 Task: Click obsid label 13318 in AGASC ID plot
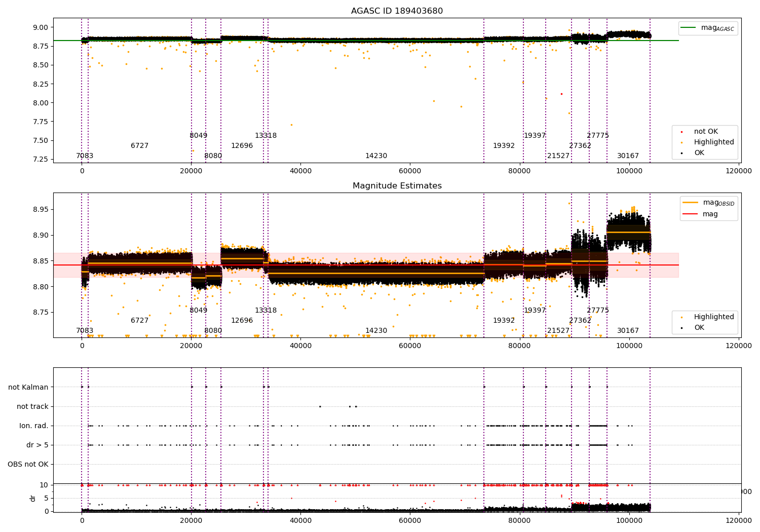(266, 136)
